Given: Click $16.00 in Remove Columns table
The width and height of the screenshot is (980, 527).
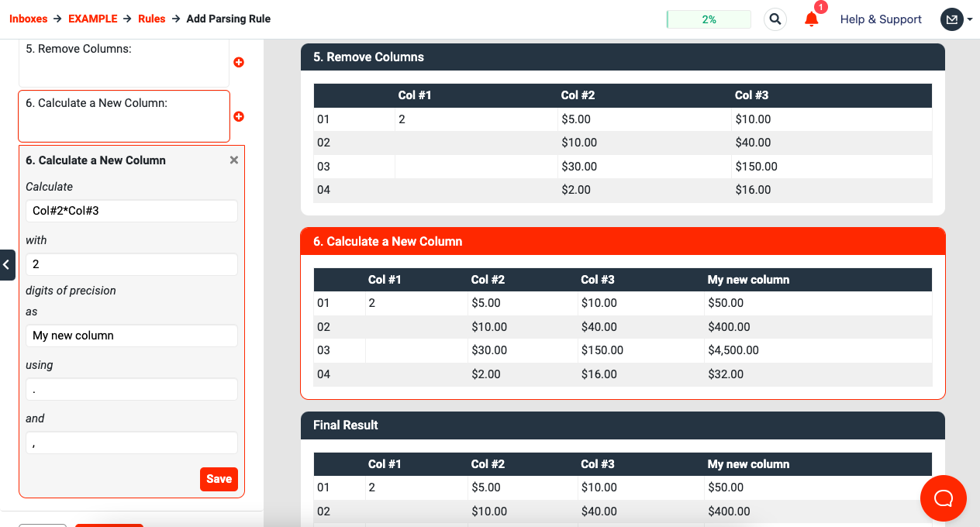Looking at the screenshot, I should [753, 190].
